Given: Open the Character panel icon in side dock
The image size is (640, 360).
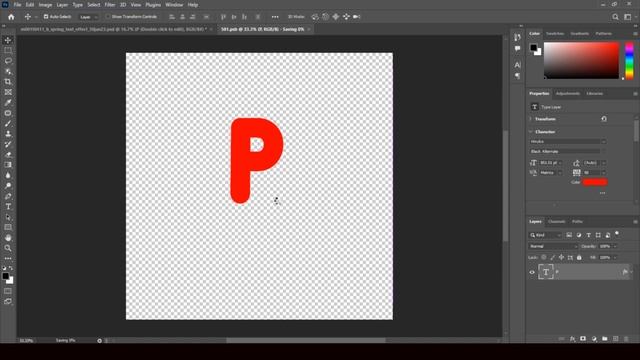Looking at the screenshot, I should pyautogui.click(x=518, y=65).
